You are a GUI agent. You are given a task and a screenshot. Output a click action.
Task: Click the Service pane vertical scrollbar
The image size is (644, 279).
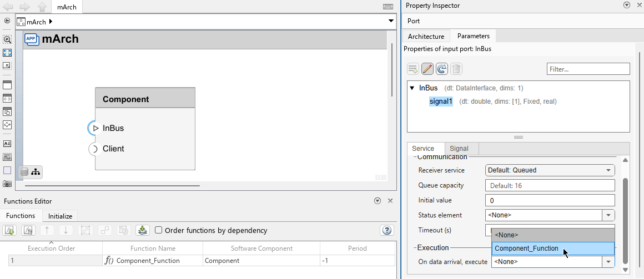[625, 220]
